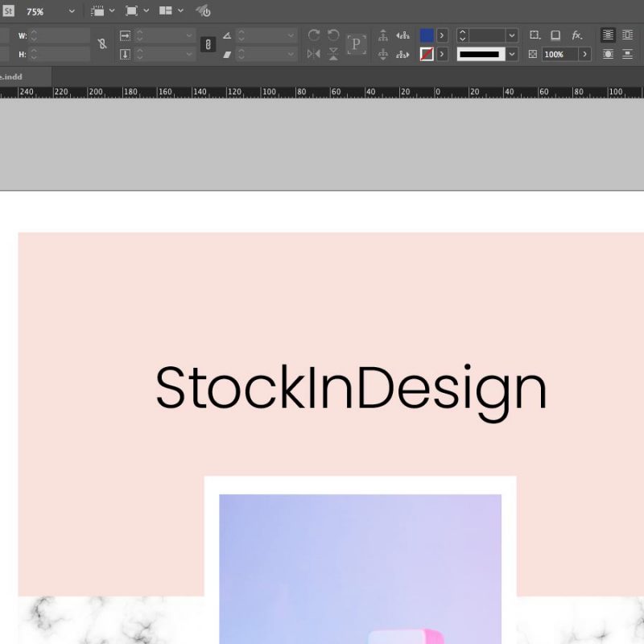Screen dimensions: 644x644
Task: Wrap around bounding box icon
Action: point(628,35)
